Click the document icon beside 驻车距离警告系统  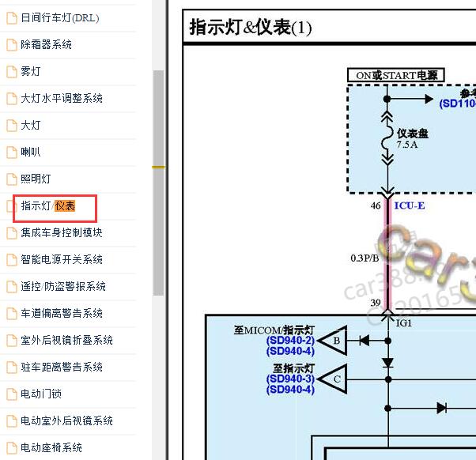12,368
